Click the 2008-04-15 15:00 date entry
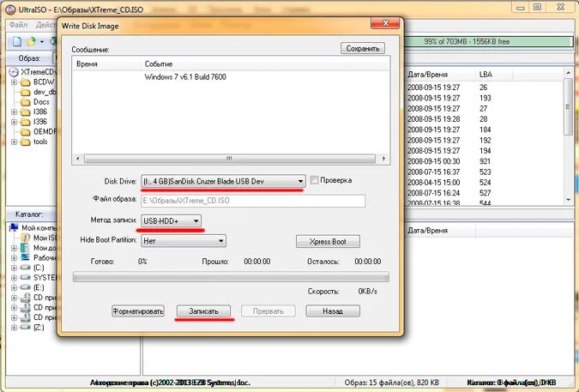Viewport: 579px width, 392px height. coord(434,183)
